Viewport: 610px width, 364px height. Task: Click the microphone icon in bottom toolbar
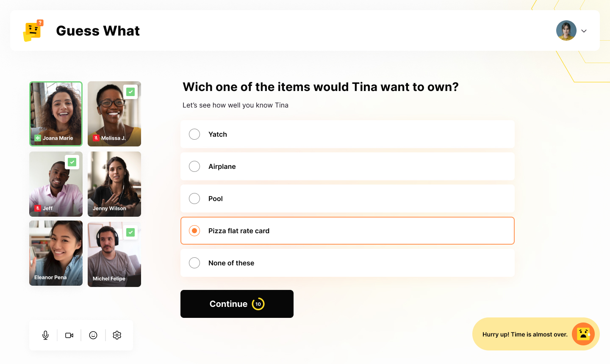(x=45, y=335)
